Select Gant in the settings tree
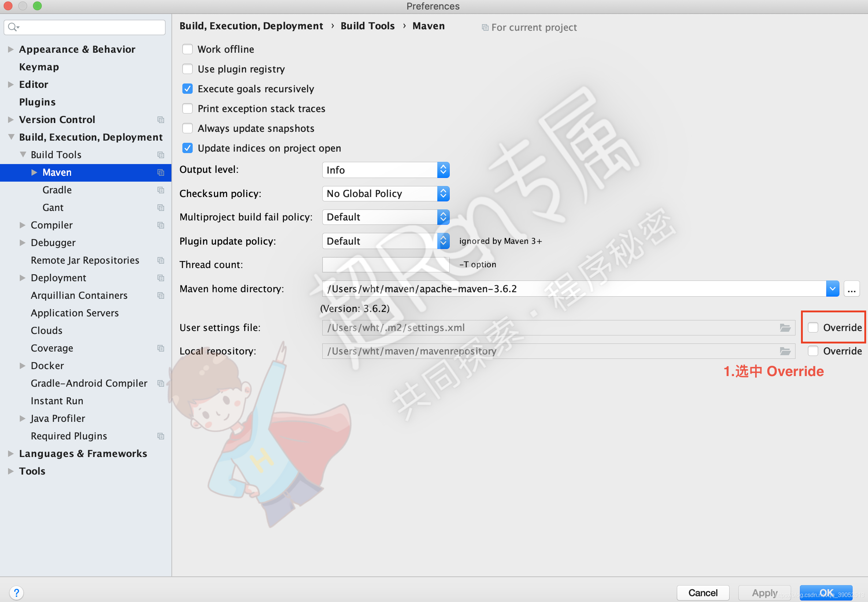 (x=53, y=208)
